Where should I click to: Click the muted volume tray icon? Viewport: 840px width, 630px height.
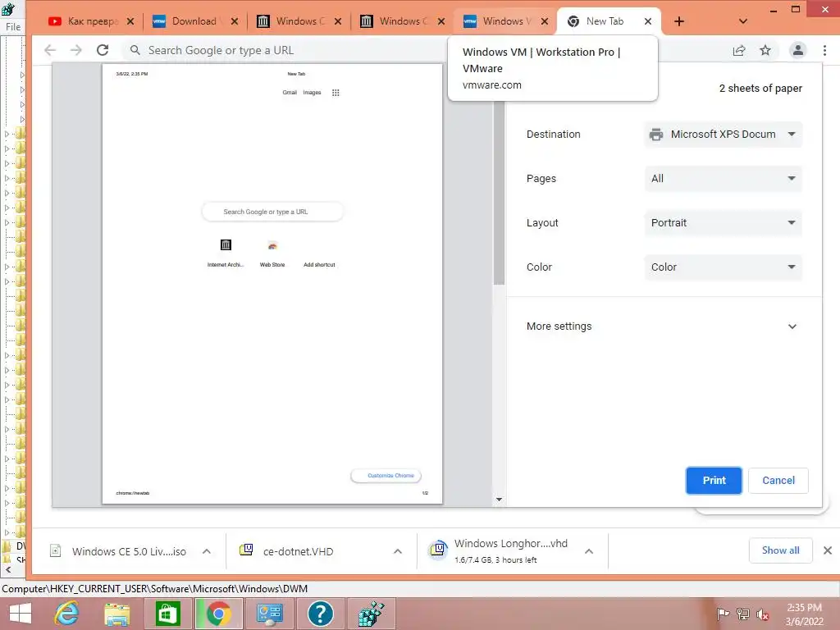(x=763, y=614)
